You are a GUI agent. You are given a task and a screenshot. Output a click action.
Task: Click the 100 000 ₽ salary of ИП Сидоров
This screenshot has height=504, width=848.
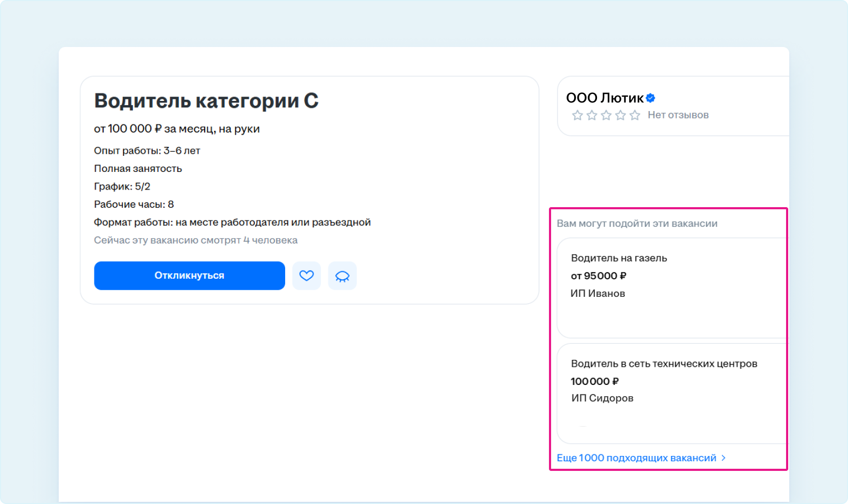tap(594, 381)
